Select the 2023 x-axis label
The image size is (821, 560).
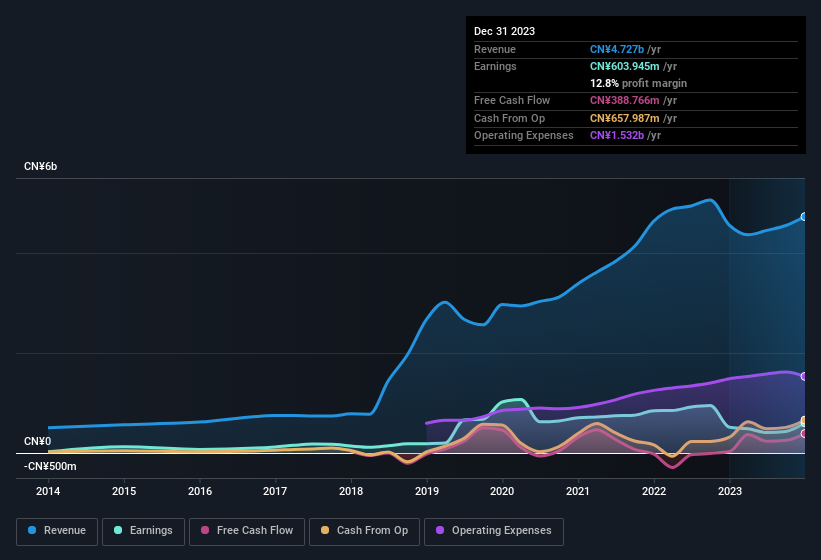click(x=730, y=491)
